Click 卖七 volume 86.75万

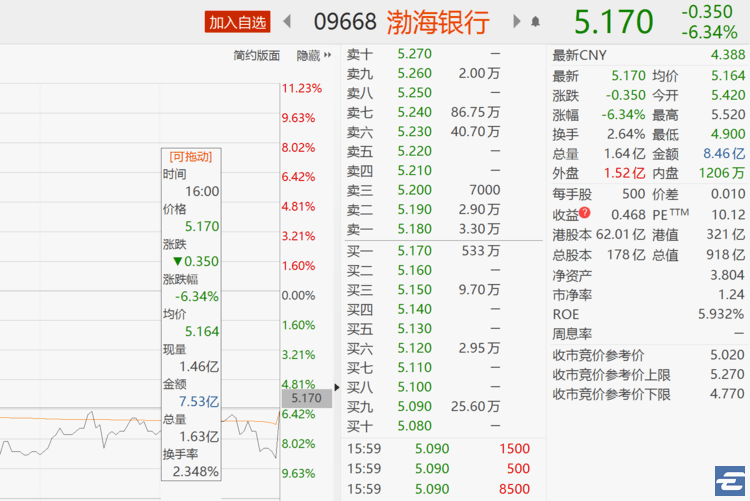tap(475, 112)
